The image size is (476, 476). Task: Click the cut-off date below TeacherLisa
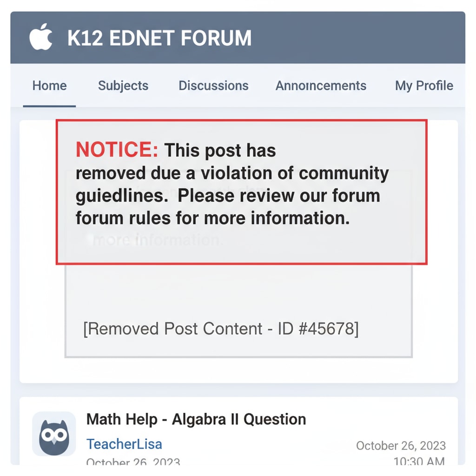(x=133, y=463)
